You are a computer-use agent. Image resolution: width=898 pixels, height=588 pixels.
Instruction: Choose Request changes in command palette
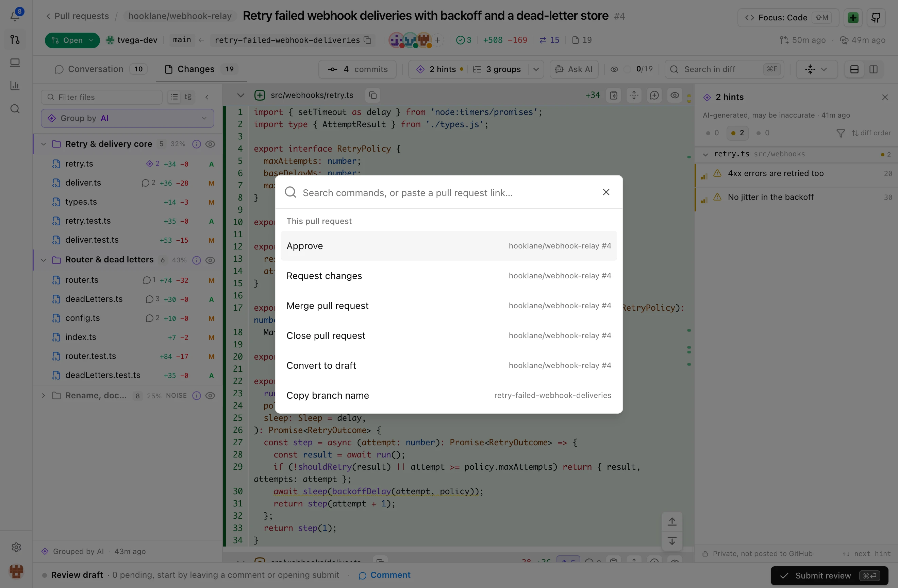449,276
